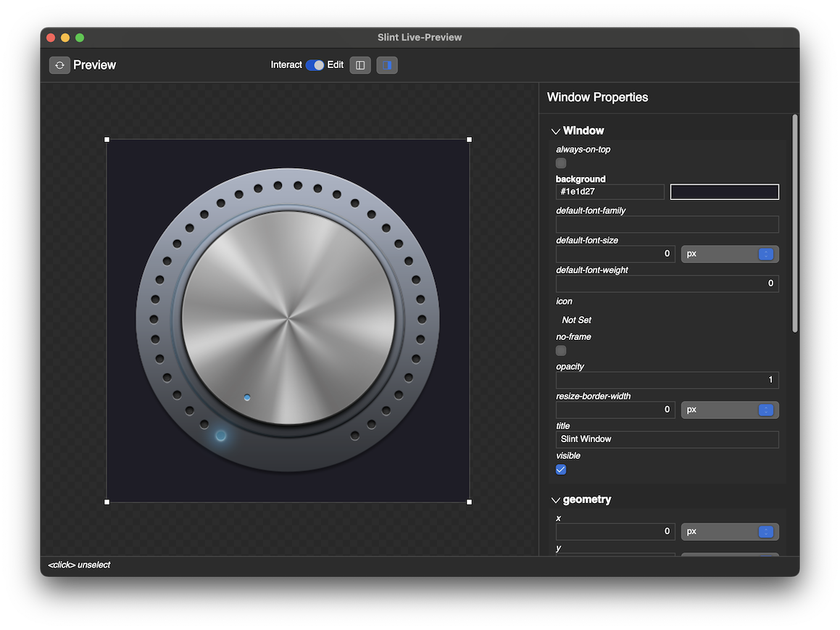The height and width of the screenshot is (630, 840).
Task: Click the icon 'Not Set' value
Action: 577,320
